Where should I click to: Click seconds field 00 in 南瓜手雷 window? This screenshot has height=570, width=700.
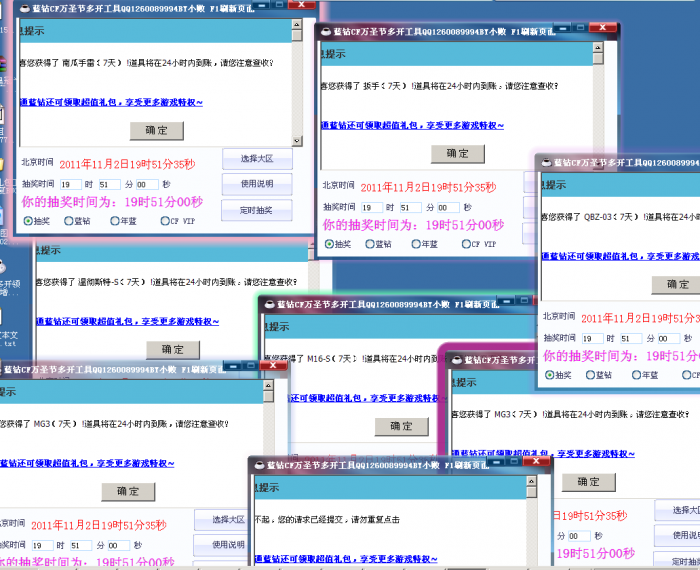pos(147,184)
